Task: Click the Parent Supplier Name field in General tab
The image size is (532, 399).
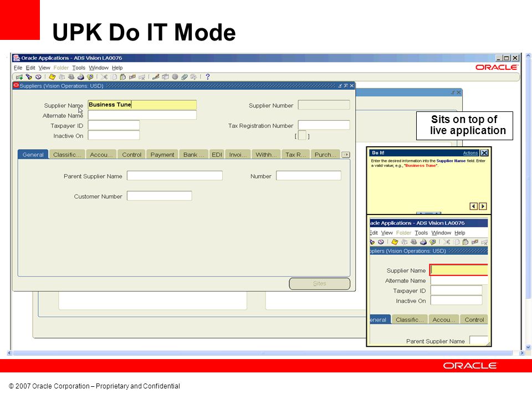Action: point(175,176)
